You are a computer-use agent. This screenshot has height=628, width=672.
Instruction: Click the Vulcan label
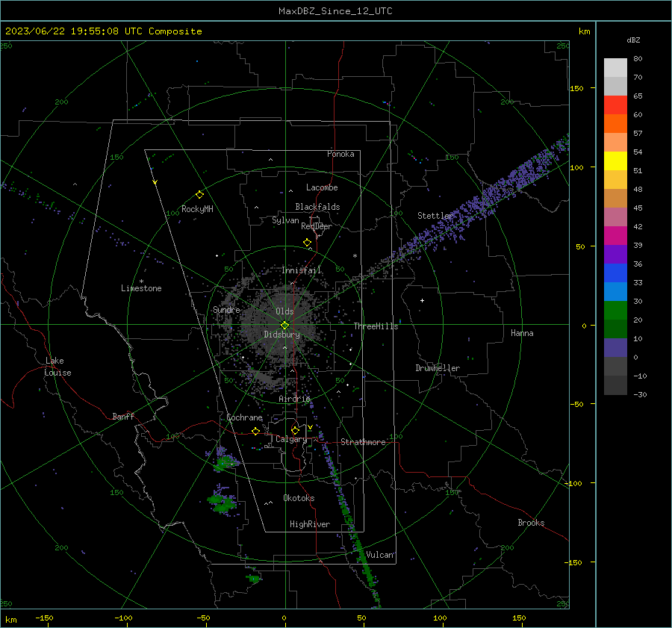click(x=380, y=555)
